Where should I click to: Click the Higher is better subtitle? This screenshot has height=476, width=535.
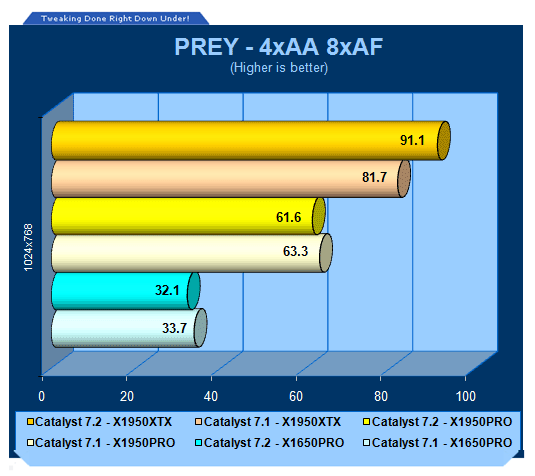point(279,68)
